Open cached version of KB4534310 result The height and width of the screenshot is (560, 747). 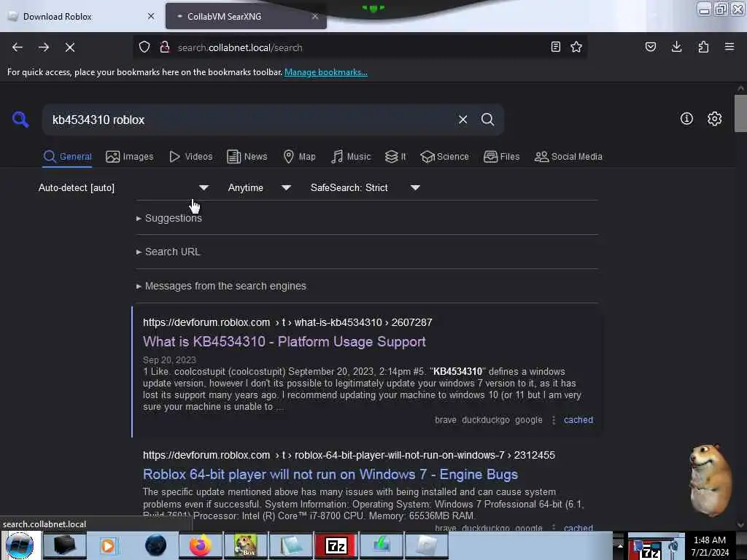[578, 420]
